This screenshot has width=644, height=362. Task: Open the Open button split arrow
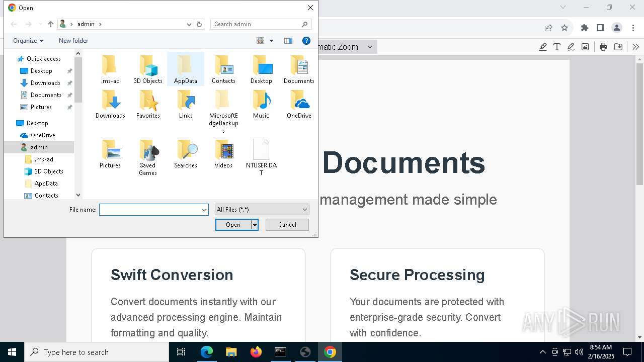coord(255,225)
